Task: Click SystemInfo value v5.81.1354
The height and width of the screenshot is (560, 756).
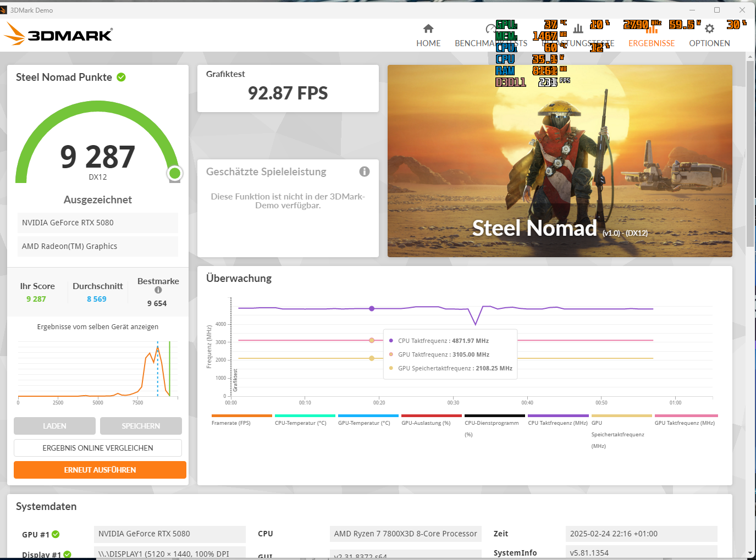Action: [x=641, y=552]
